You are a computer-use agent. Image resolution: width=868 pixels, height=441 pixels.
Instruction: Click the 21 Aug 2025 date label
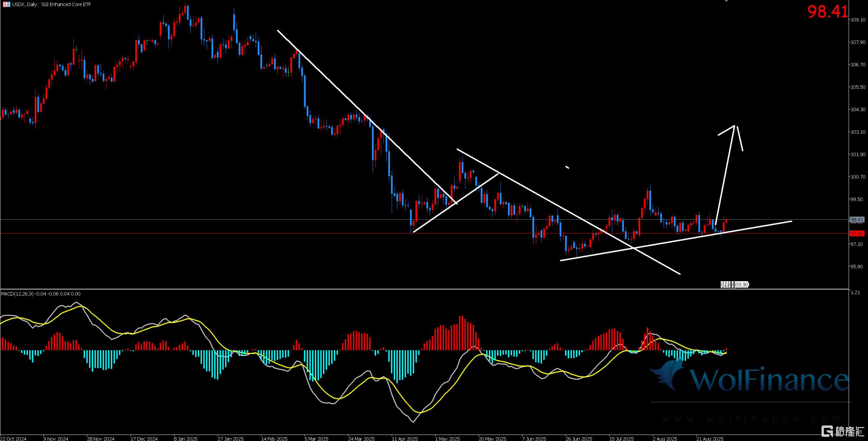pos(710,438)
